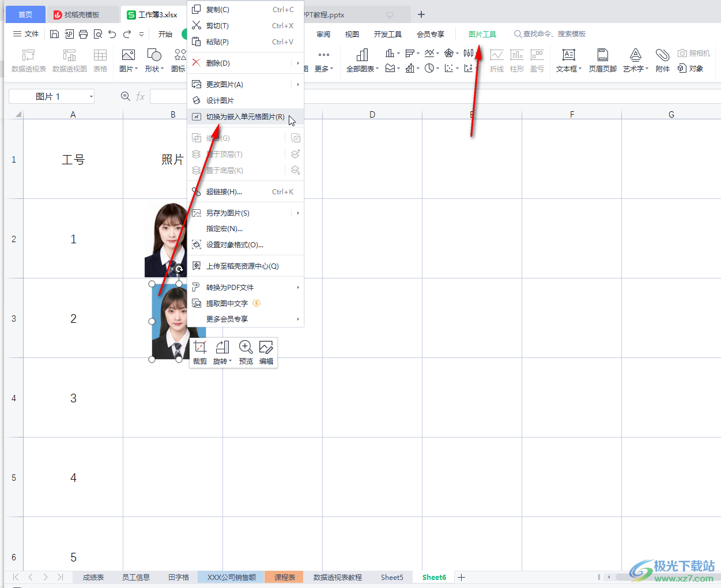Switch to the 员工信息 sheet tab
Viewport: 721px width, 588px height.
point(136,577)
